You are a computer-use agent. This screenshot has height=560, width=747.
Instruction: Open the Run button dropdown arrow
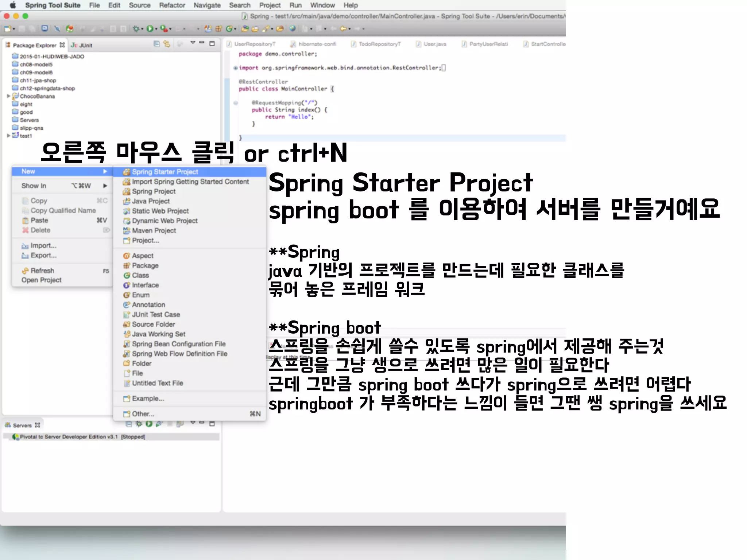pos(156,29)
